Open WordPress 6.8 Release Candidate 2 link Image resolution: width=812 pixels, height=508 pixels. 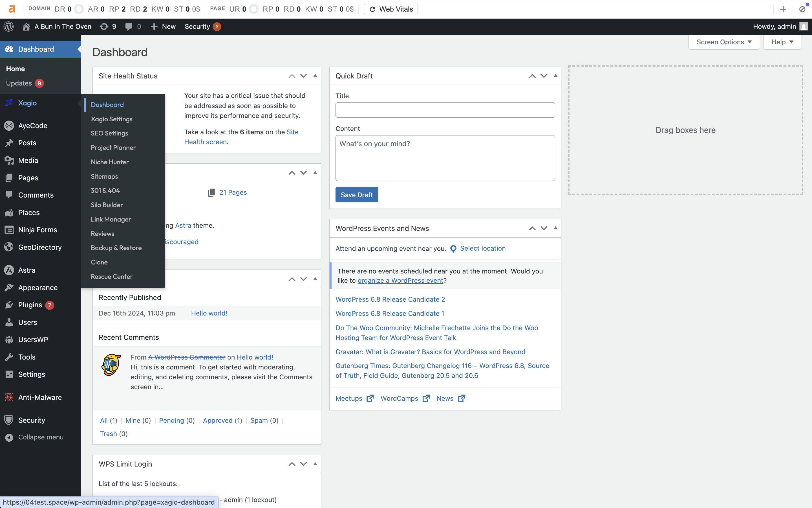[x=390, y=299]
